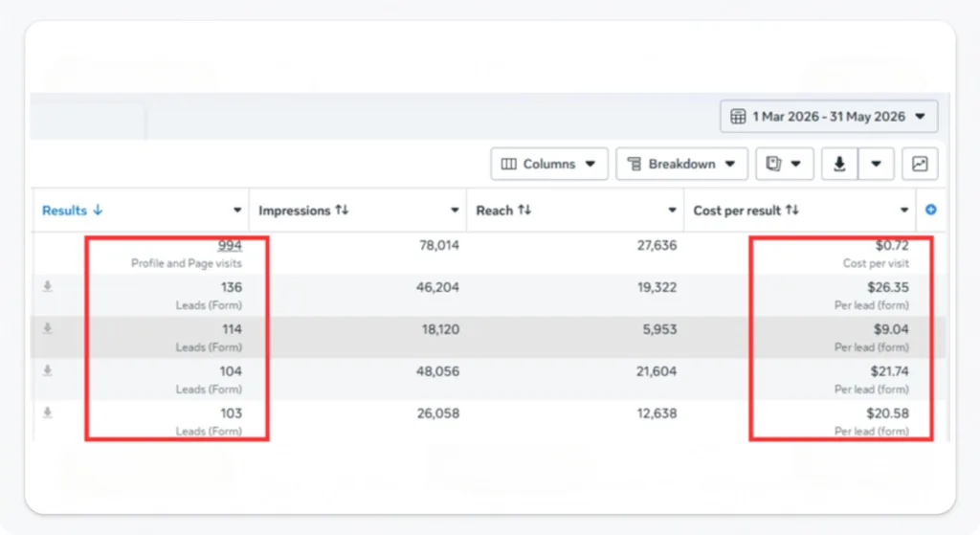Sort by the Impressions column header
This screenshot has width=980, height=535.
click(x=303, y=211)
